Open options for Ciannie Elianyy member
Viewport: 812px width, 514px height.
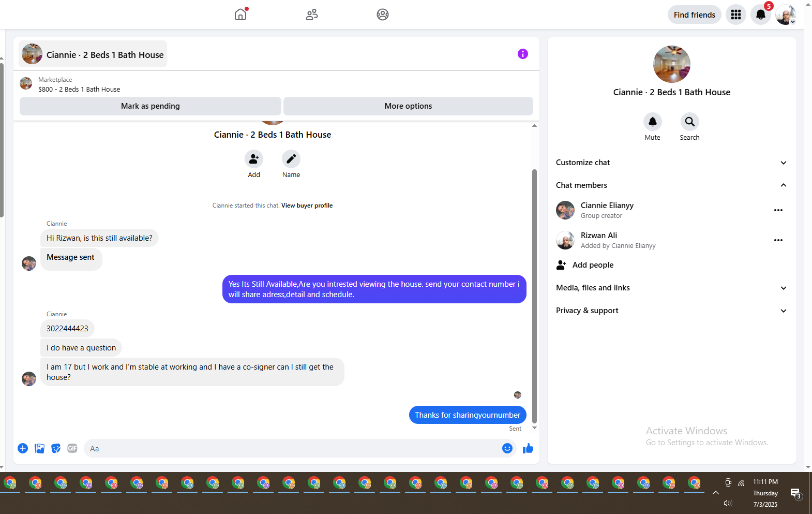[778, 210]
